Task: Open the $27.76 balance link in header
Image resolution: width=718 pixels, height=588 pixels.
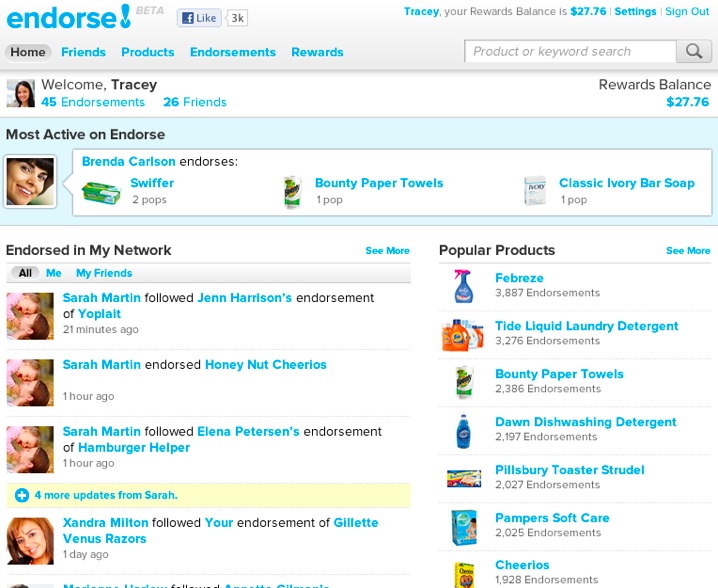Action: (x=588, y=11)
